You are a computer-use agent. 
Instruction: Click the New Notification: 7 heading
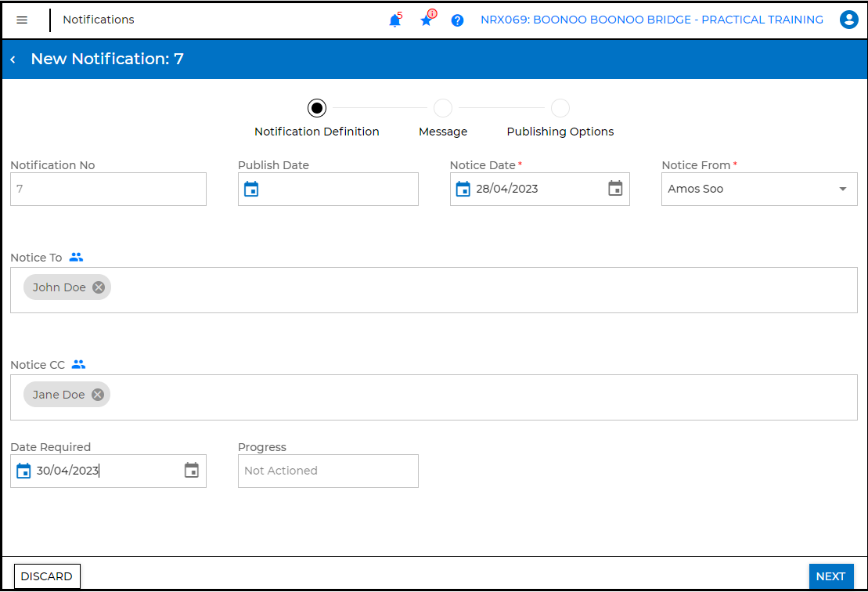[x=107, y=59]
